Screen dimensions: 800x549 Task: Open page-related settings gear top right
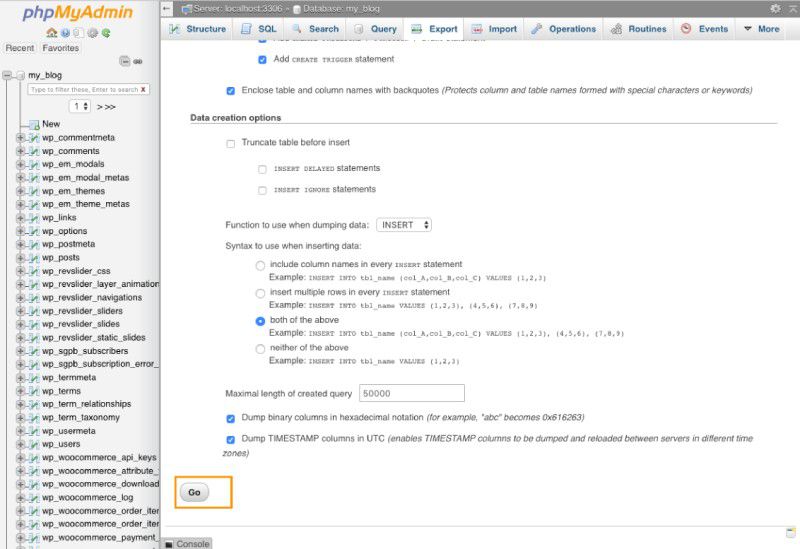(x=776, y=8)
